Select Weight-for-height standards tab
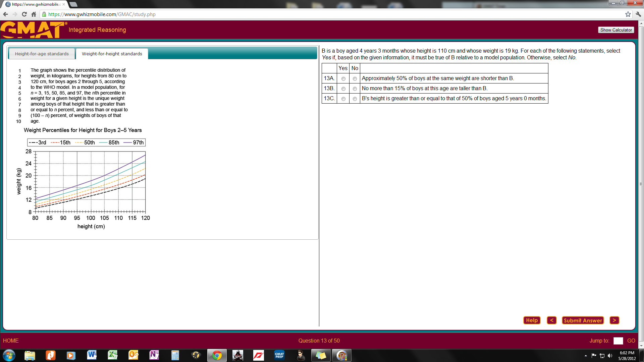 (x=112, y=54)
